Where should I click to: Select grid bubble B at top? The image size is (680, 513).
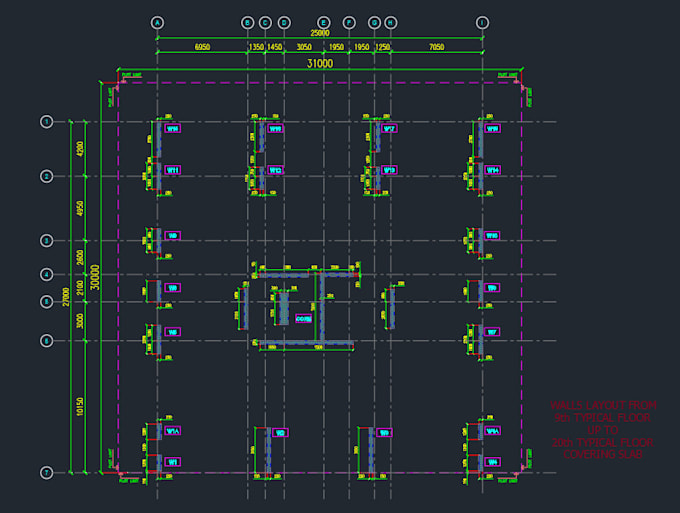point(248,23)
